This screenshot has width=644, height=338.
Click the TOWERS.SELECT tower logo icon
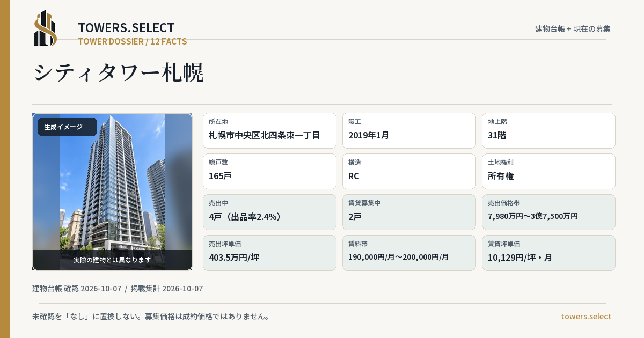[x=46, y=28]
